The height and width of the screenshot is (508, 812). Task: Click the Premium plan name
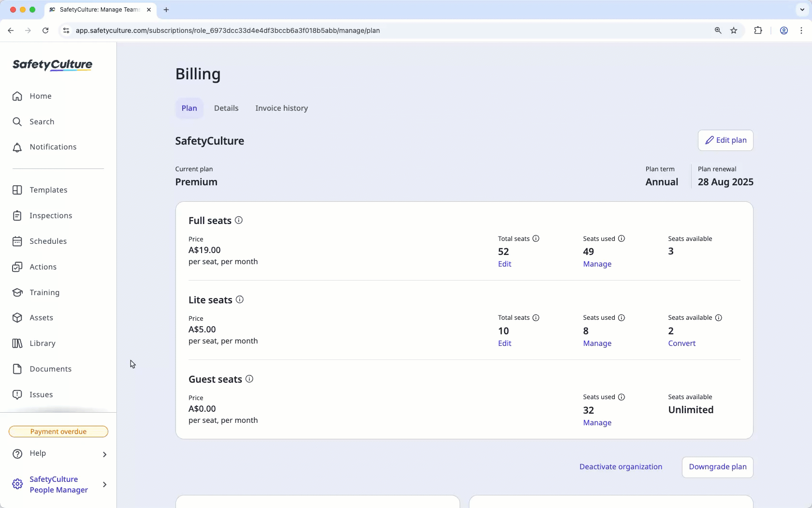[196, 182]
